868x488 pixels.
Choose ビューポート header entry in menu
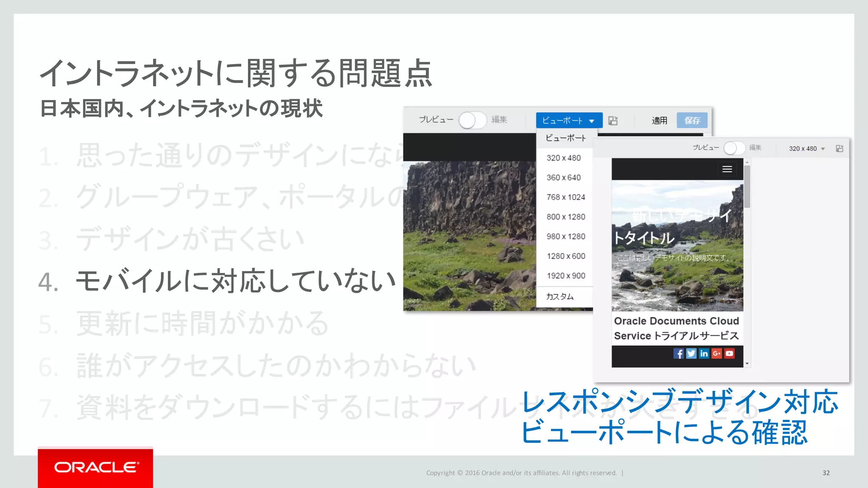tap(566, 138)
